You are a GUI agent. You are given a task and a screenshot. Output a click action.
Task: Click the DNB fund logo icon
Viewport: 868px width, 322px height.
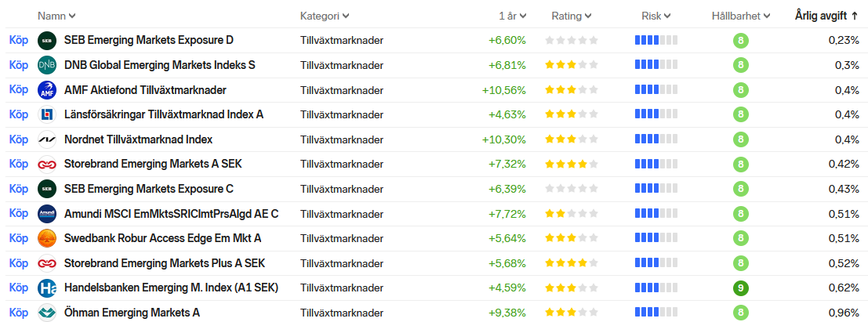pyautogui.click(x=47, y=65)
